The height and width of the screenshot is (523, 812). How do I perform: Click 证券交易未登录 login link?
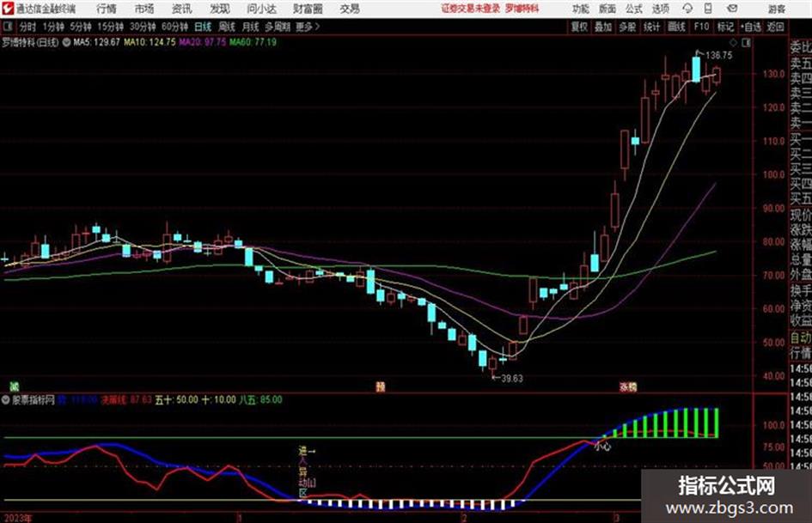(471, 9)
